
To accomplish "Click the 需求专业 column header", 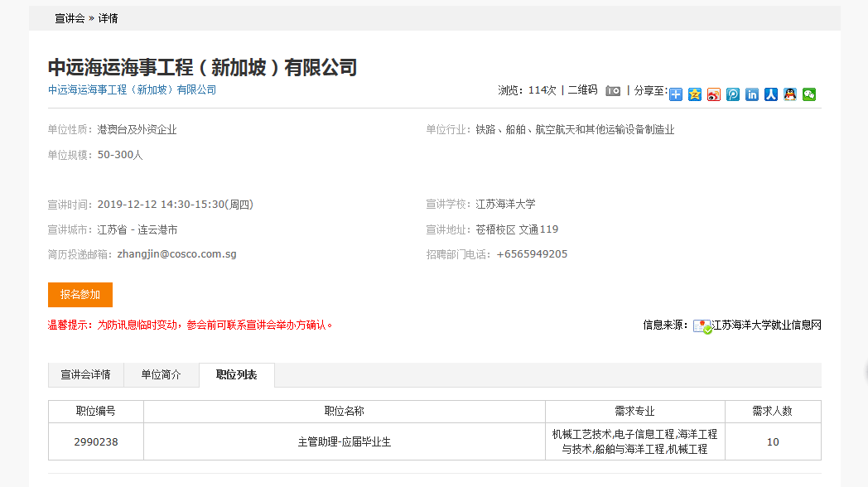I will [635, 411].
